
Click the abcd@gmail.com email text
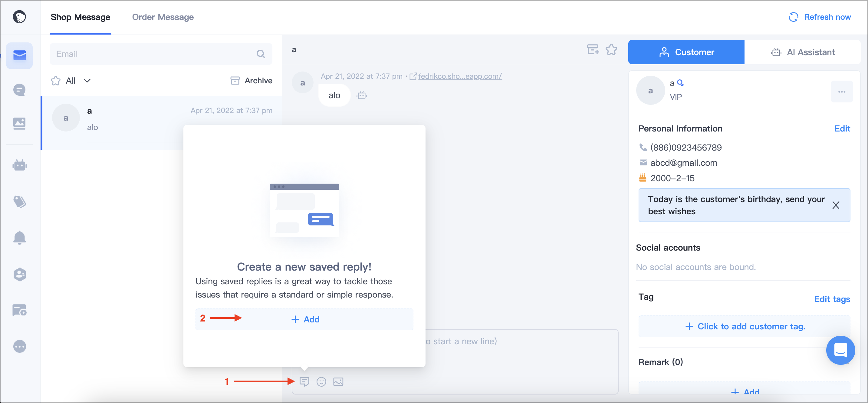click(x=684, y=163)
